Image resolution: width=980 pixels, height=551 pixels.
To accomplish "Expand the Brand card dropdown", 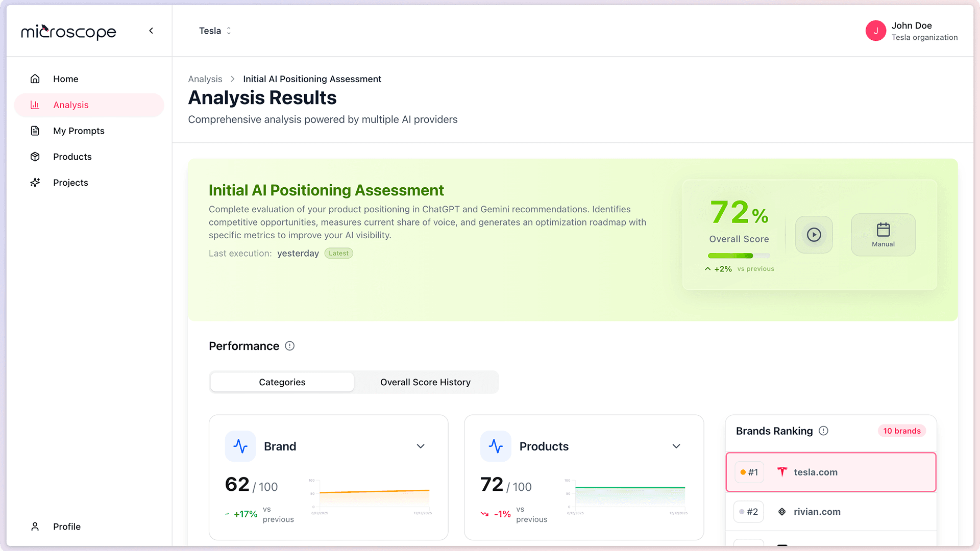I will [x=421, y=446].
